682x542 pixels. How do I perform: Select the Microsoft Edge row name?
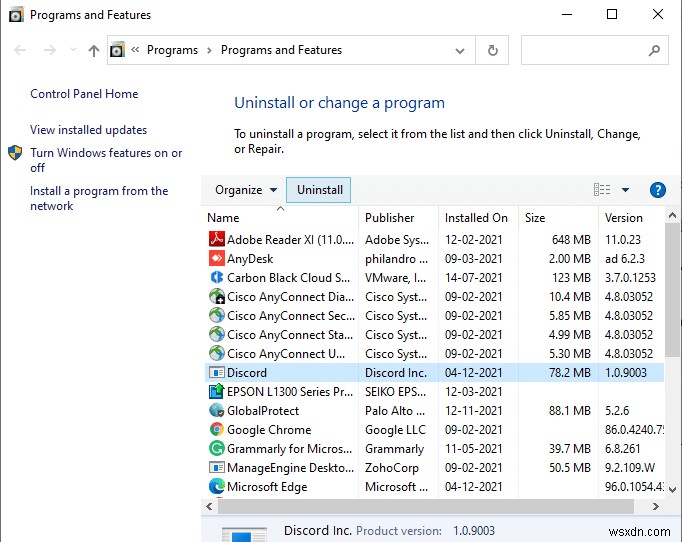tap(267, 487)
